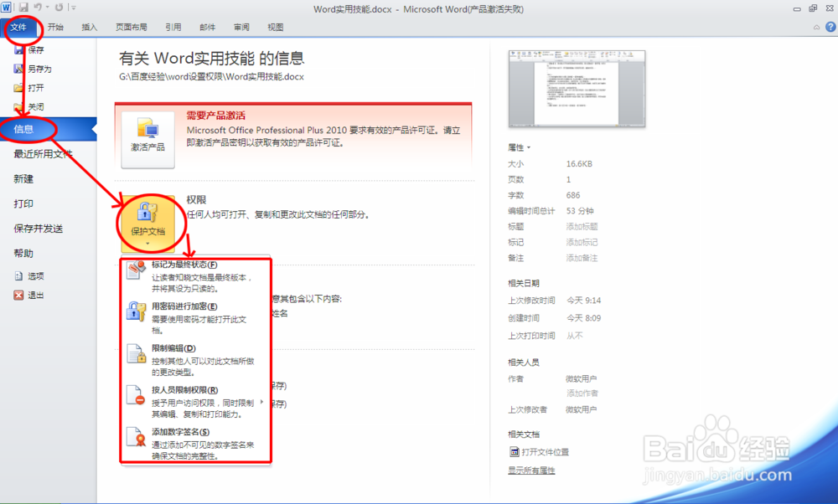Viewport: 838px width, 504px height.
Task: Click 添加作者 to add an author
Action: tap(582, 393)
